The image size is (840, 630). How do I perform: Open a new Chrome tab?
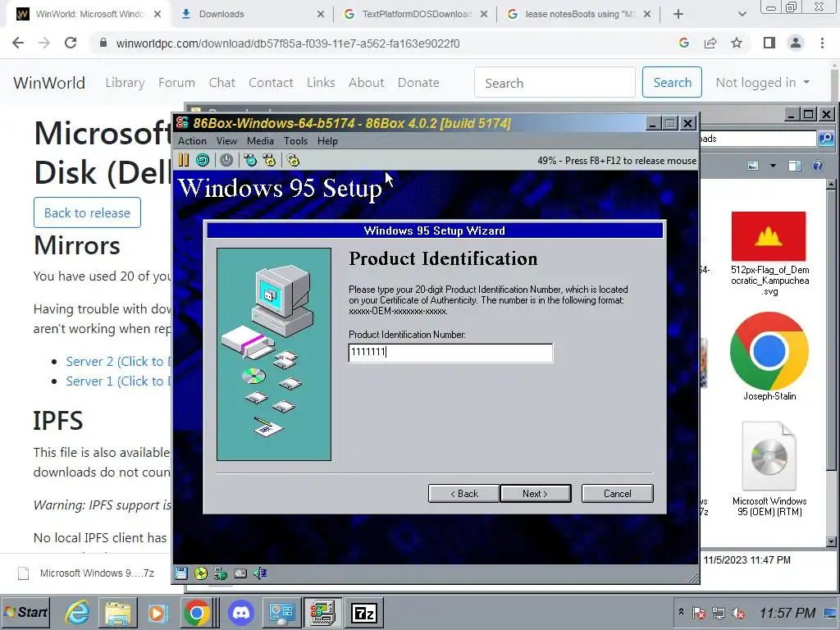[x=678, y=14]
